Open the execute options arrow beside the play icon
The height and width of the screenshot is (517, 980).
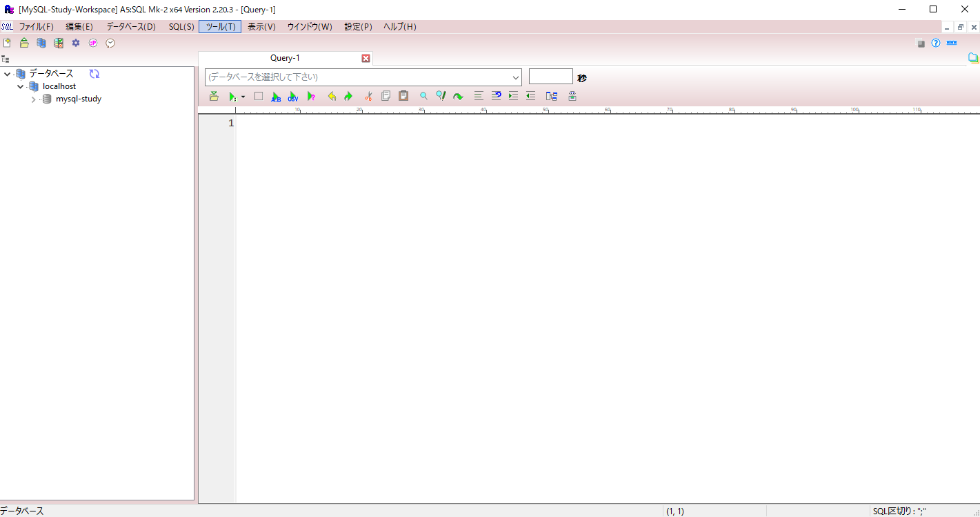pyautogui.click(x=243, y=97)
